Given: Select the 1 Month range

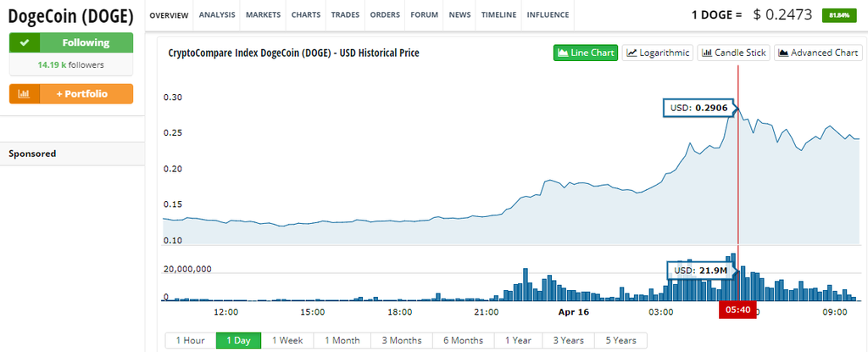Looking at the screenshot, I should pos(342,340).
